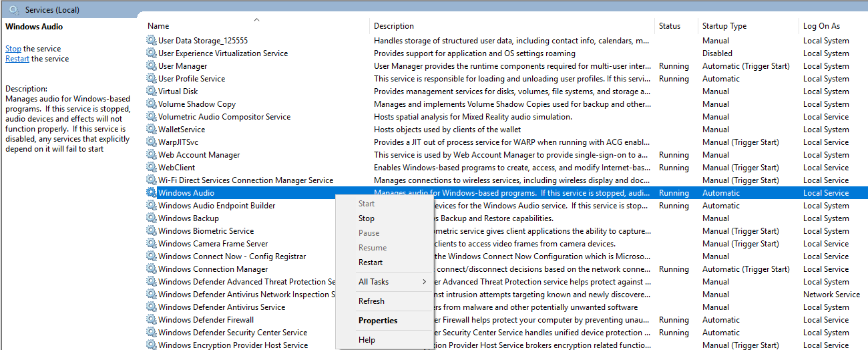Select the Windows Defender Firewall service name
The width and height of the screenshot is (868, 350).
pyautogui.click(x=206, y=320)
